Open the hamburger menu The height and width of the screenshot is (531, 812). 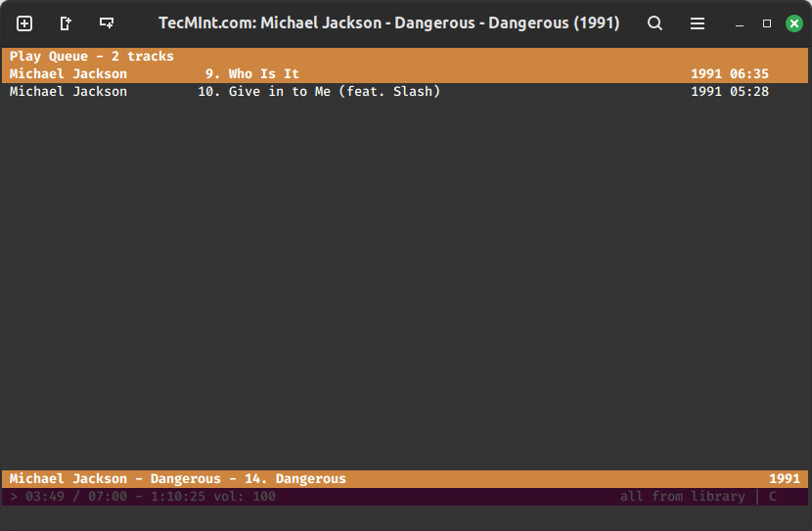pos(697,23)
